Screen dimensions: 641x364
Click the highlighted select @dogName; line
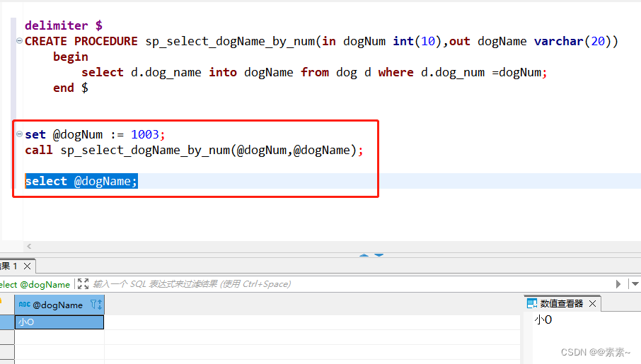click(81, 181)
